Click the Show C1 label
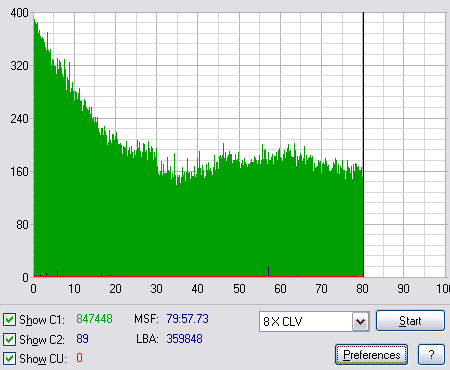This screenshot has width=450, height=370. click(42, 320)
